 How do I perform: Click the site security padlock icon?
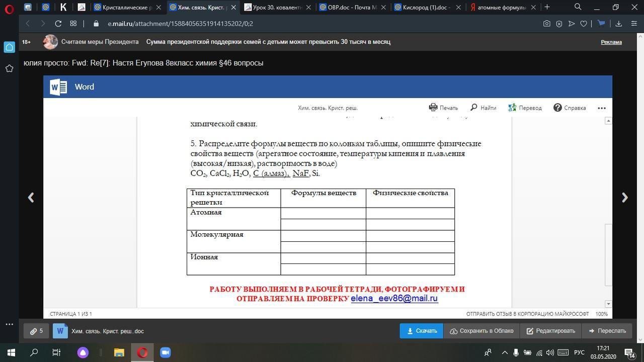(96, 24)
